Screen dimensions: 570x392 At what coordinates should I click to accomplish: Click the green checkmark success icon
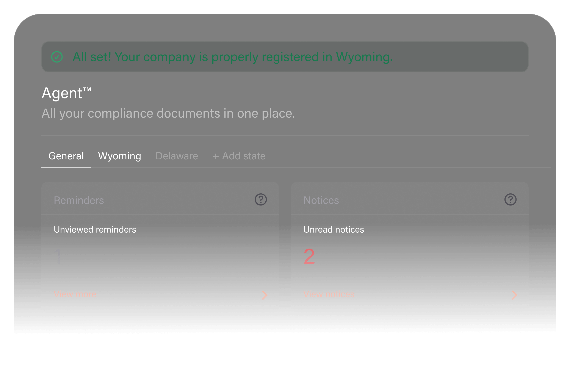click(57, 57)
